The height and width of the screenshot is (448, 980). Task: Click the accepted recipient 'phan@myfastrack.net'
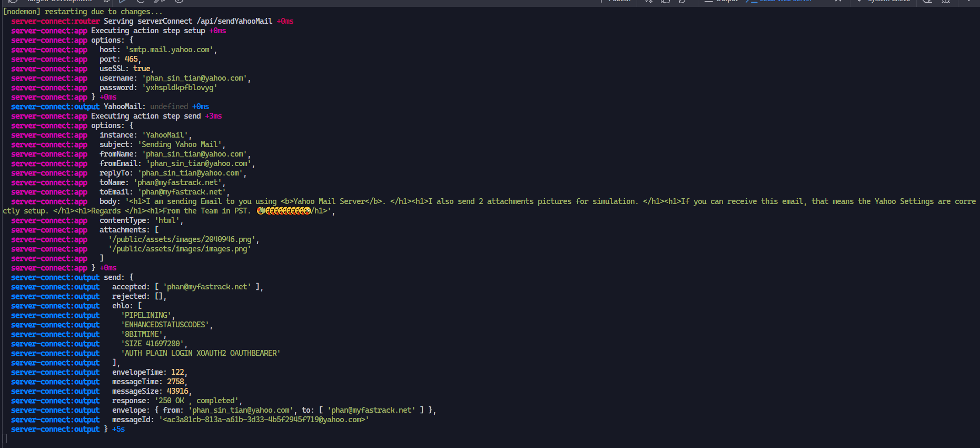[x=207, y=287]
